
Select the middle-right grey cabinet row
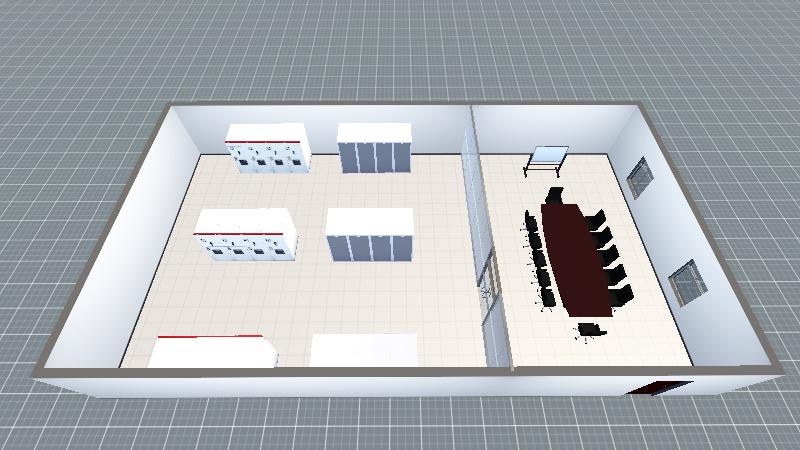tap(370, 237)
